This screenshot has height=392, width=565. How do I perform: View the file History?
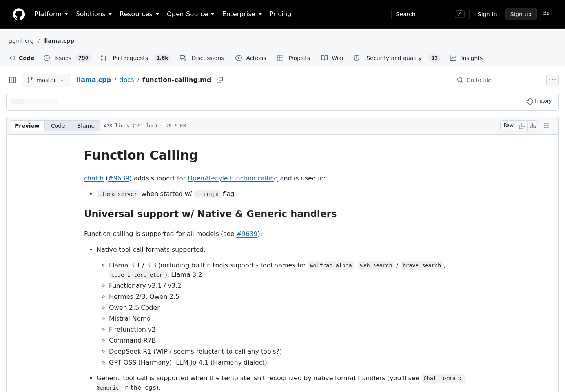tap(539, 101)
